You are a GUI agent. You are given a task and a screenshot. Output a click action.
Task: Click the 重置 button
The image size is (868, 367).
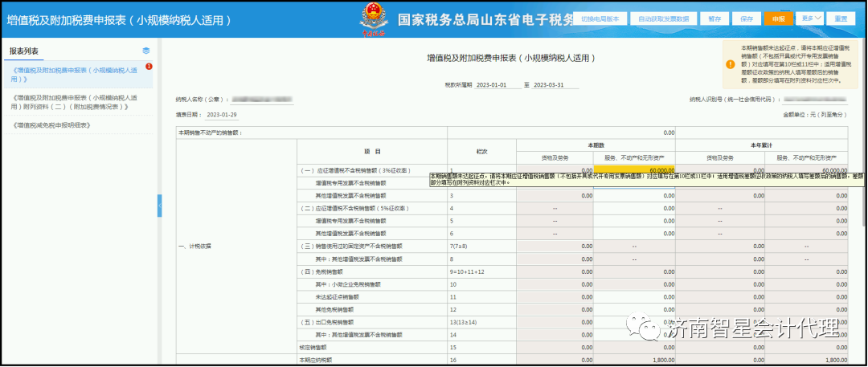pyautogui.click(x=841, y=18)
